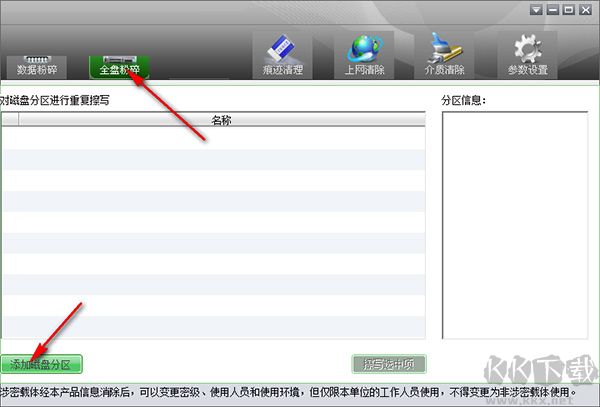Viewport: 600px width, 407px height.
Task: Open 上网清除 globe tool
Action: (x=364, y=55)
